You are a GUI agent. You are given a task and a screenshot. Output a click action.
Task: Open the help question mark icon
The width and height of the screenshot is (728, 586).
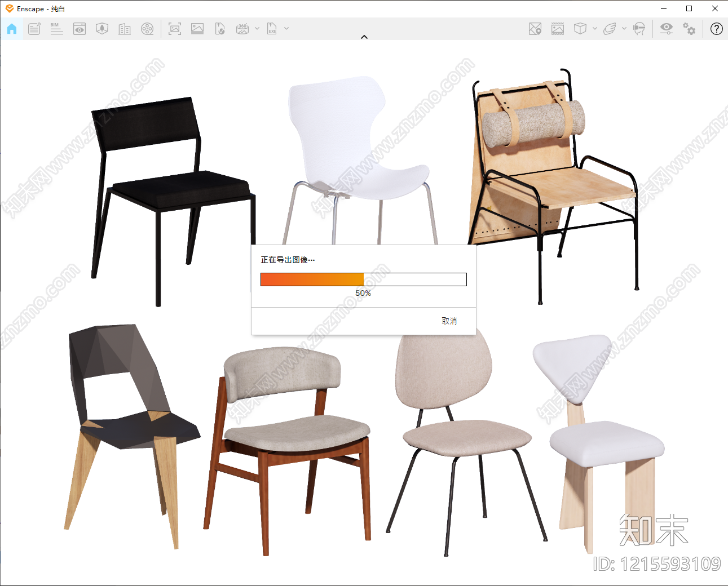717,29
